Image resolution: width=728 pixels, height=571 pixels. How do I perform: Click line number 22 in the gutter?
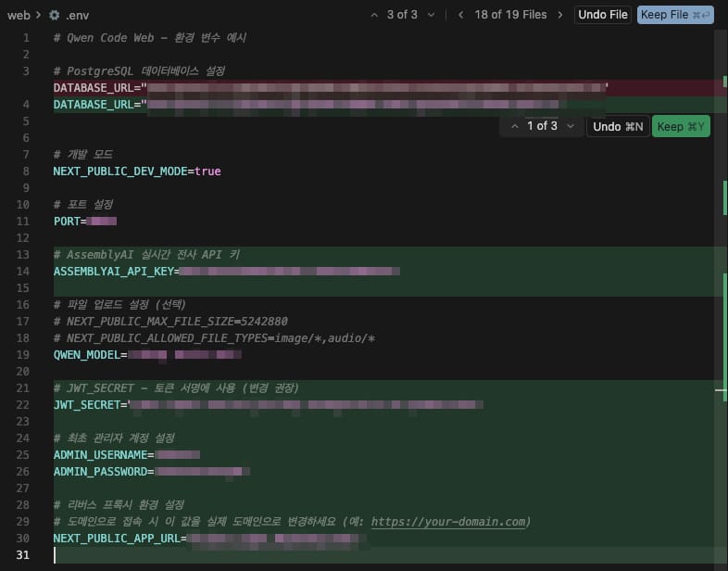point(22,405)
